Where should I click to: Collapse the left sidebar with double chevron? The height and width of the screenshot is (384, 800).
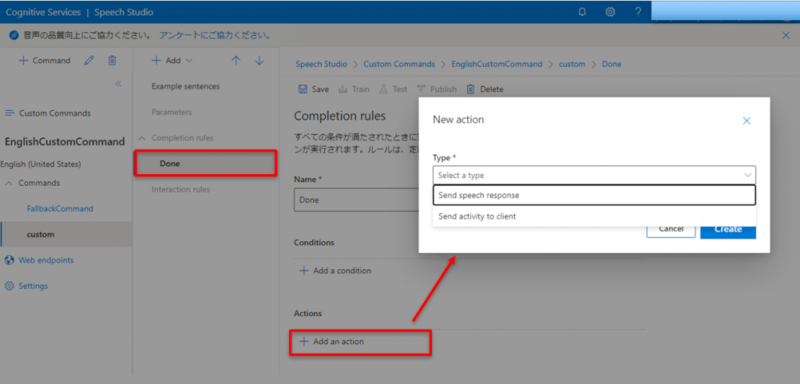pyautogui.click(x=118, y=84)
